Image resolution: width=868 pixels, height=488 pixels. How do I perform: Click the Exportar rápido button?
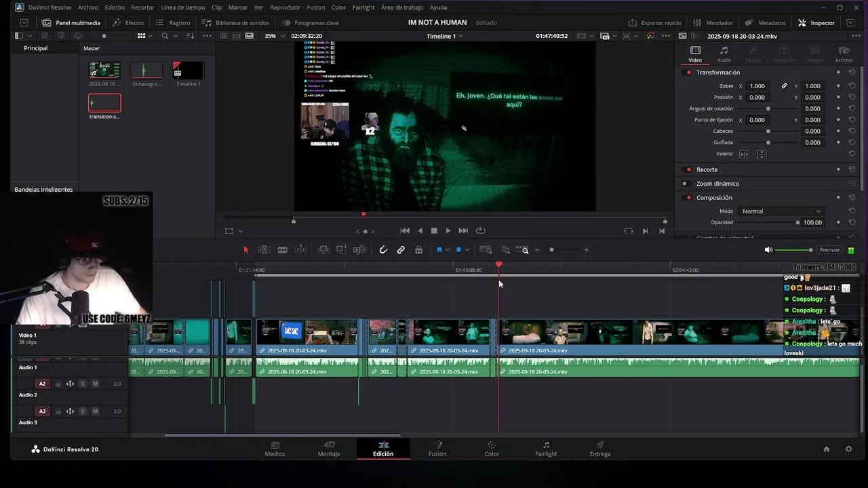point(654,22)
